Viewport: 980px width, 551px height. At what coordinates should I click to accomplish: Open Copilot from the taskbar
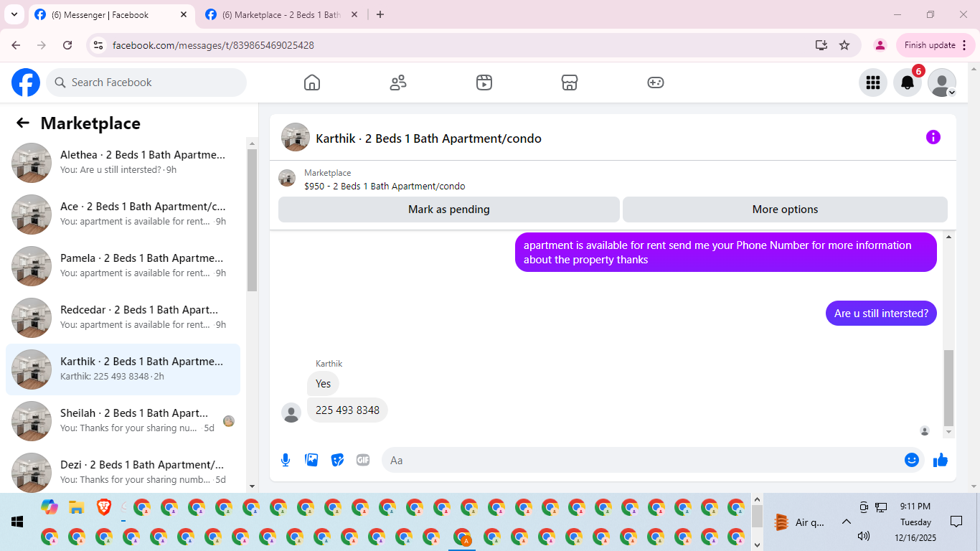tap(49, 508)
